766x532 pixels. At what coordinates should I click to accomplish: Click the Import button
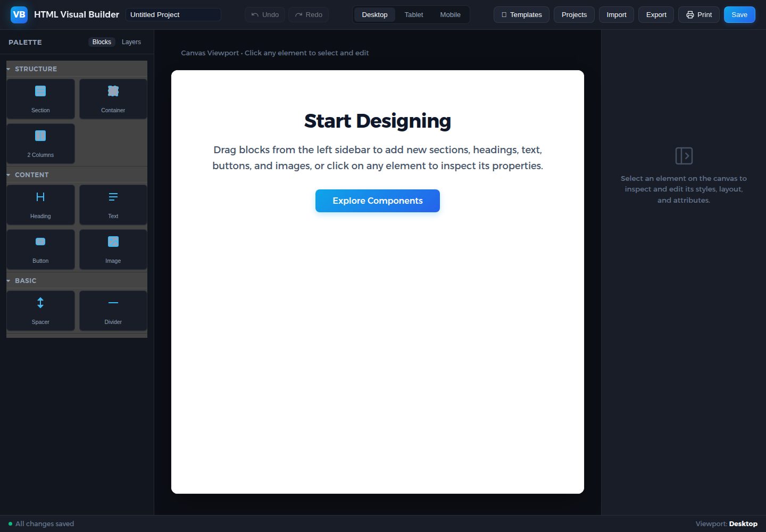coord(617,15)
